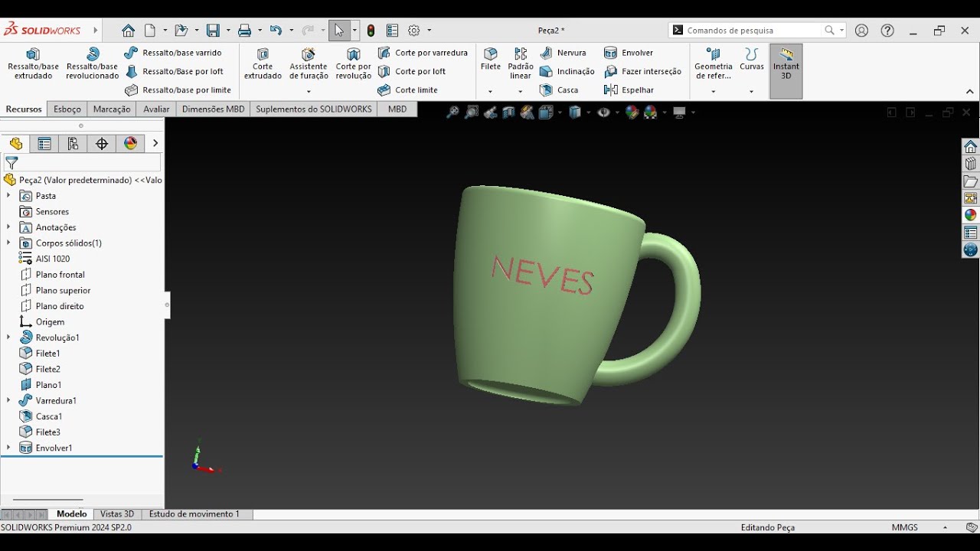Switch to the Marcação tab
Screen dimensions: 980x551
click(112, 109)
